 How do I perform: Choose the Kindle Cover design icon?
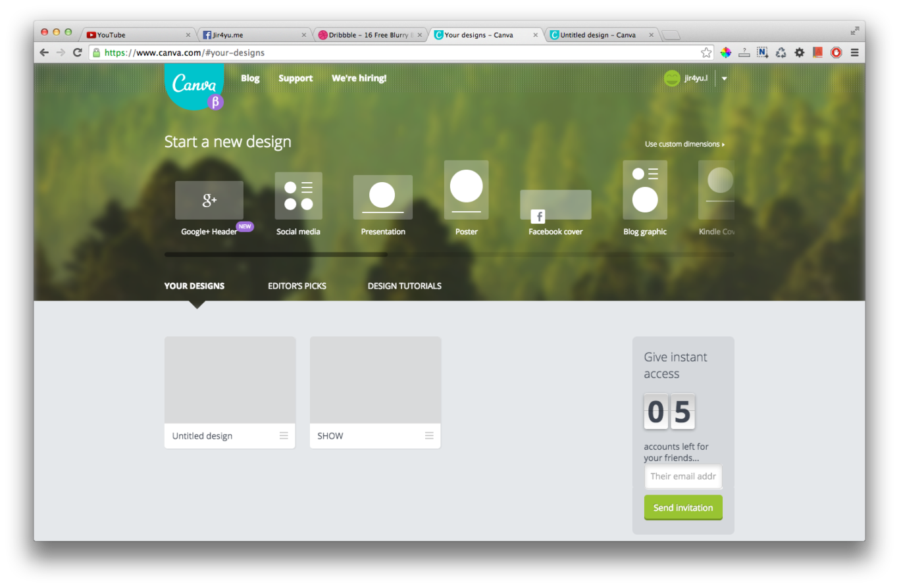click(716, 189)
